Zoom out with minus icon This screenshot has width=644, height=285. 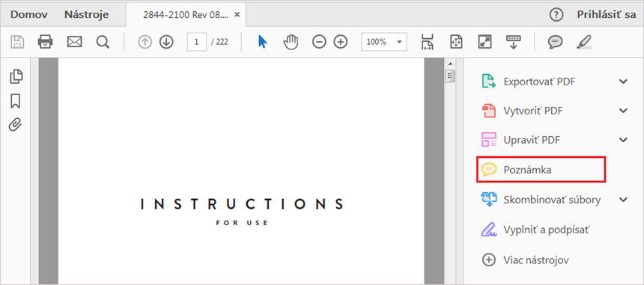[x=319, y=42]
